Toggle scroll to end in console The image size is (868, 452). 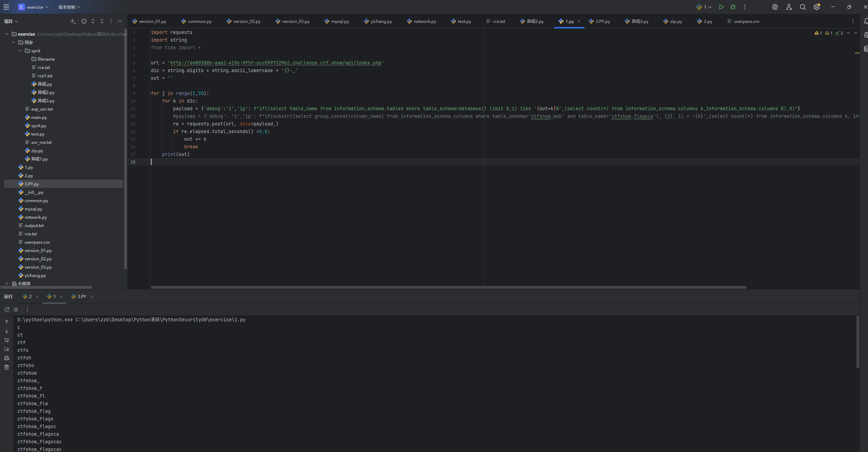[x=7, y=349]
